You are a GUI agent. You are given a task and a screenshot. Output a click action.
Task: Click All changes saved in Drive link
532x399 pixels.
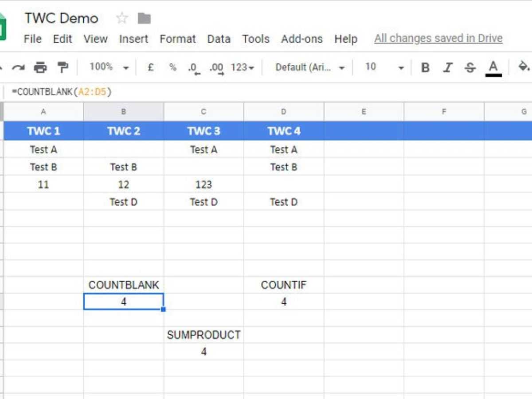click(438, 39)
